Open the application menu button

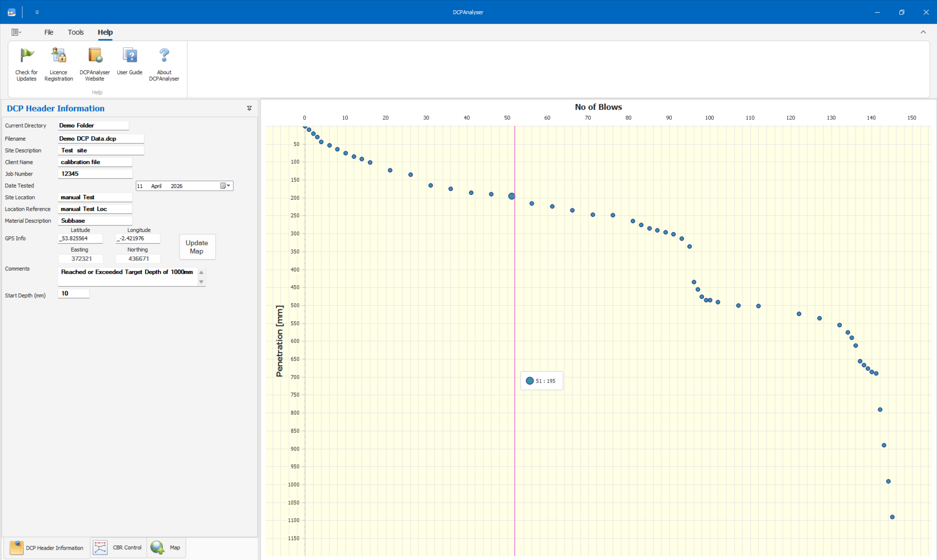point(16,33)
